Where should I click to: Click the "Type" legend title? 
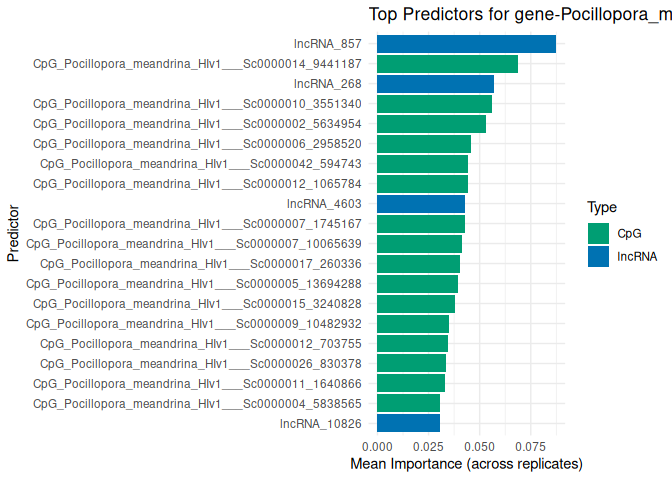tap(601, 207)
